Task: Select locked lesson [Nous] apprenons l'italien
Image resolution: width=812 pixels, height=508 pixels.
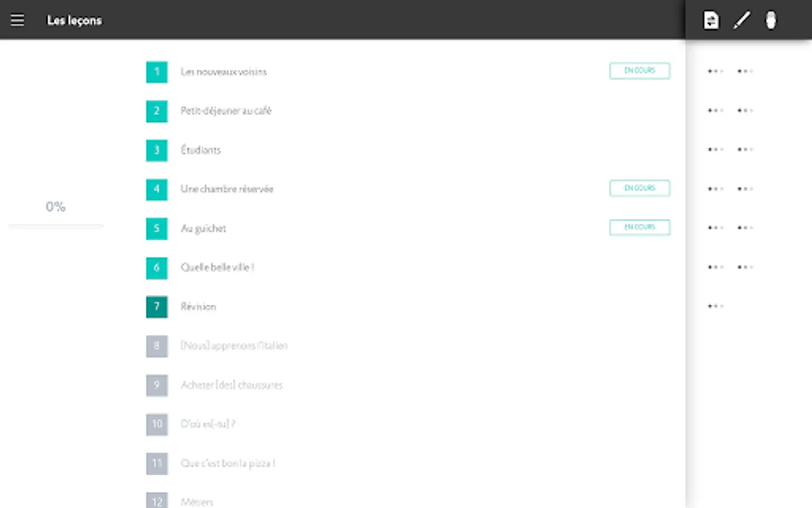Action: [x=234, y=345]
